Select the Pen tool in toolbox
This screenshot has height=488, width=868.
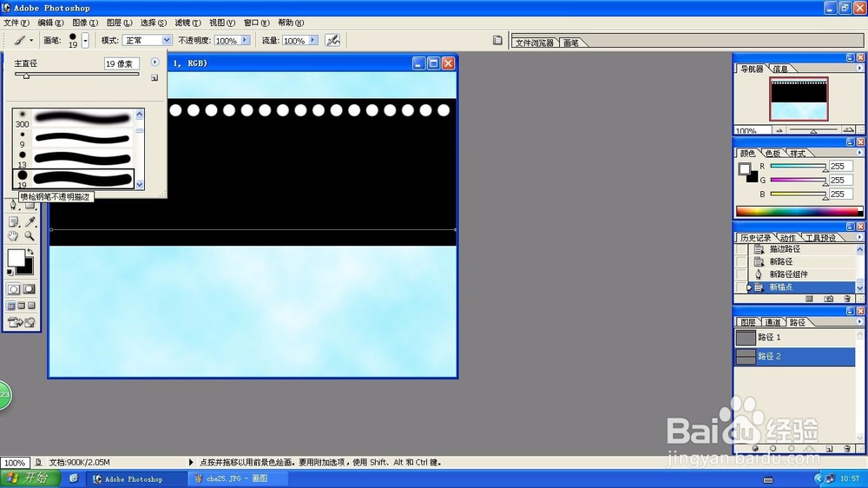(13, 205)
